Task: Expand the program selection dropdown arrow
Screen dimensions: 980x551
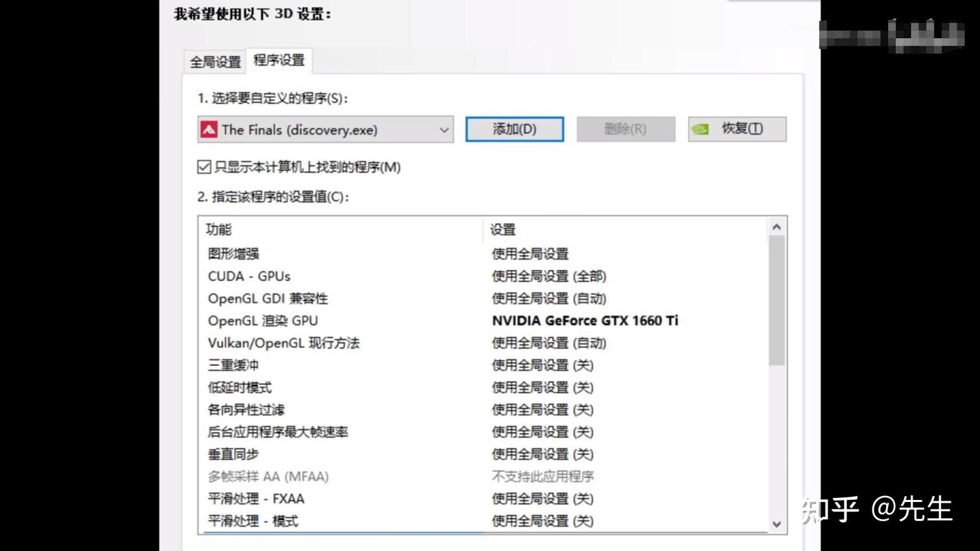Action: [444, 129]
